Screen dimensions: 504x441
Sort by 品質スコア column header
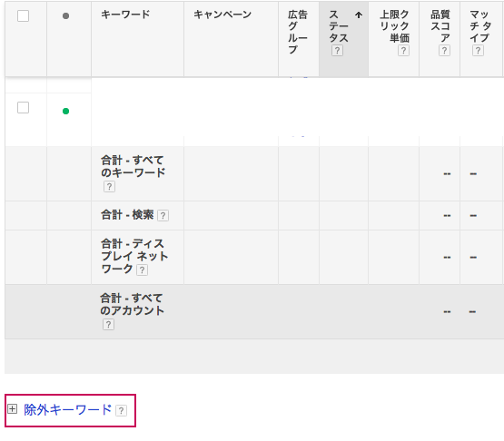440,26
